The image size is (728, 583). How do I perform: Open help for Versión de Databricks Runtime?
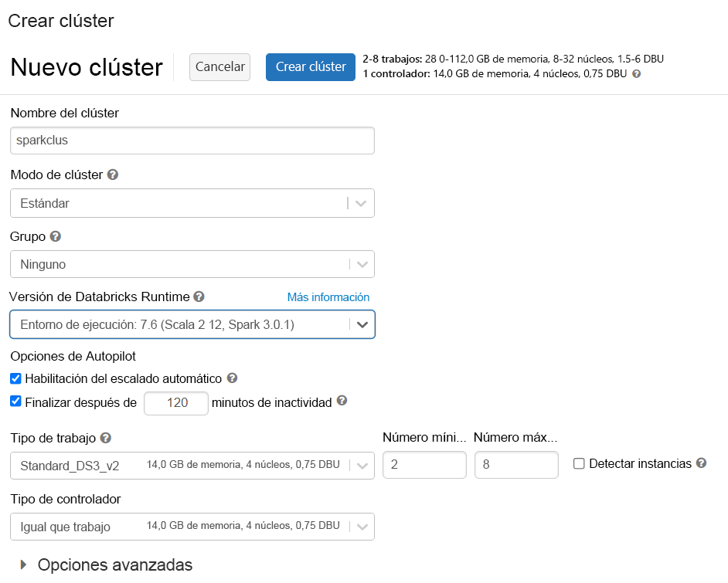[200, 297]
